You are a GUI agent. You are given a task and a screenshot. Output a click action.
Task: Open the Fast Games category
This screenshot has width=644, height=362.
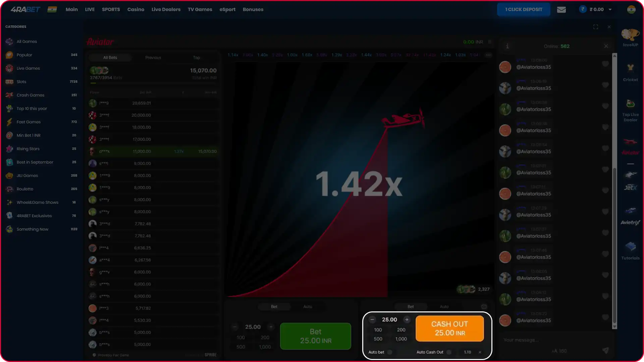pyautogui.click(x=41, y=122)
